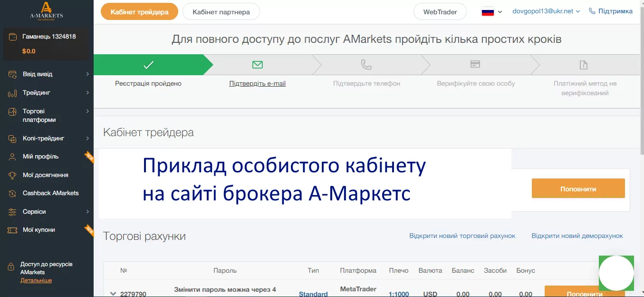The height and width of the screenshot is (297, 644).
Task: Click the A-Markets logo
Action: [46, 11]
